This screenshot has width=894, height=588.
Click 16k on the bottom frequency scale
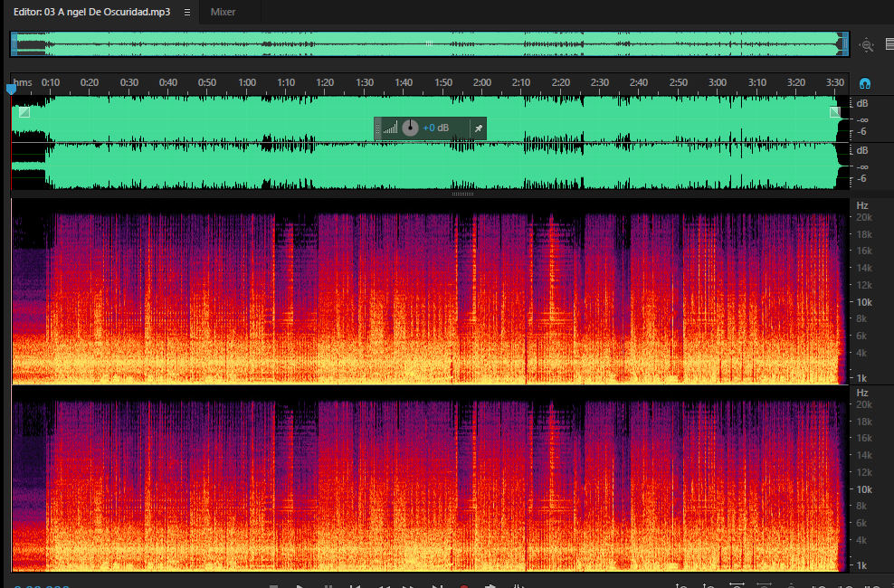[x=864, y=438]
